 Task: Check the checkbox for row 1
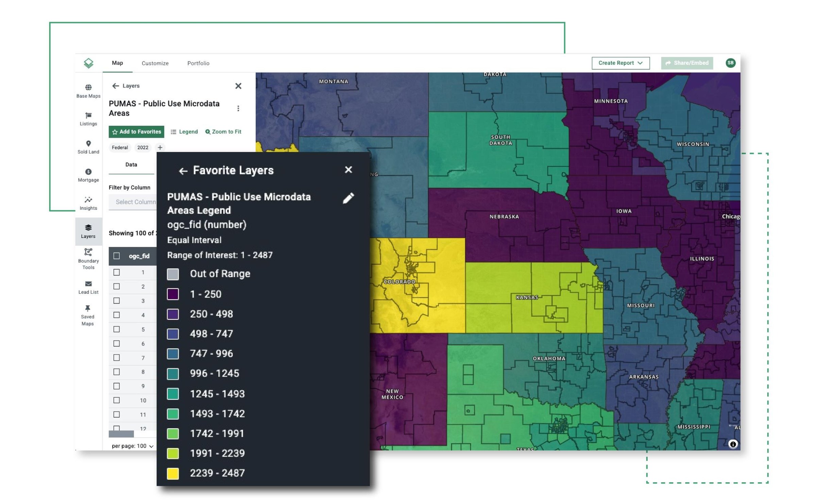coord(117,272)
